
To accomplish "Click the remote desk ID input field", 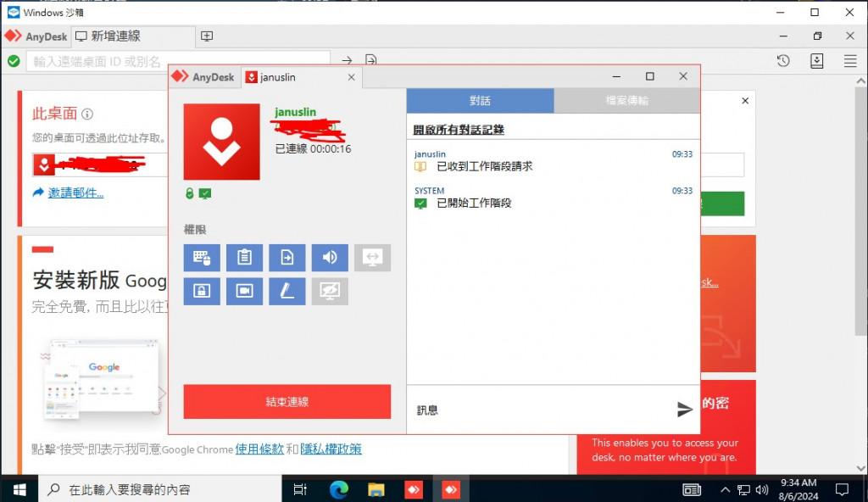I will [x=178, y=61].
